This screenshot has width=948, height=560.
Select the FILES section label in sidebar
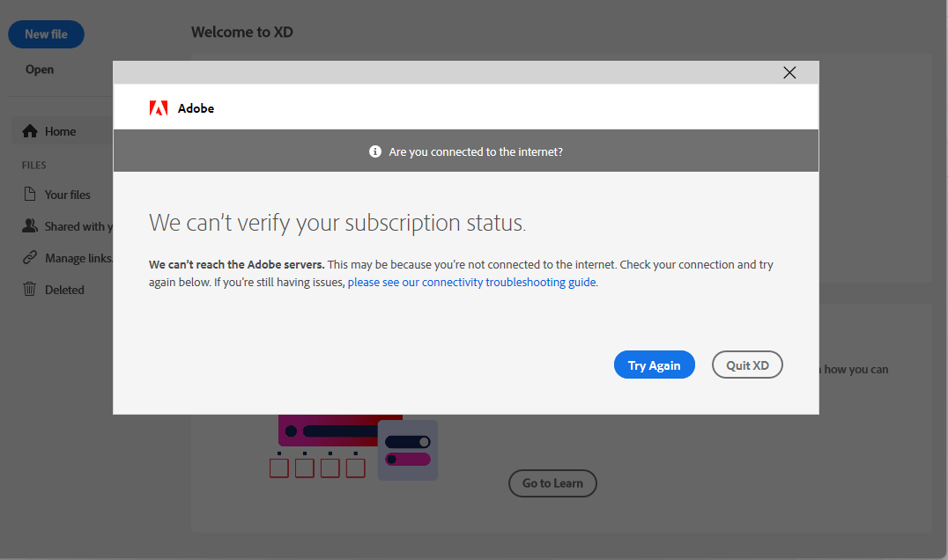(x=33, y=165)
